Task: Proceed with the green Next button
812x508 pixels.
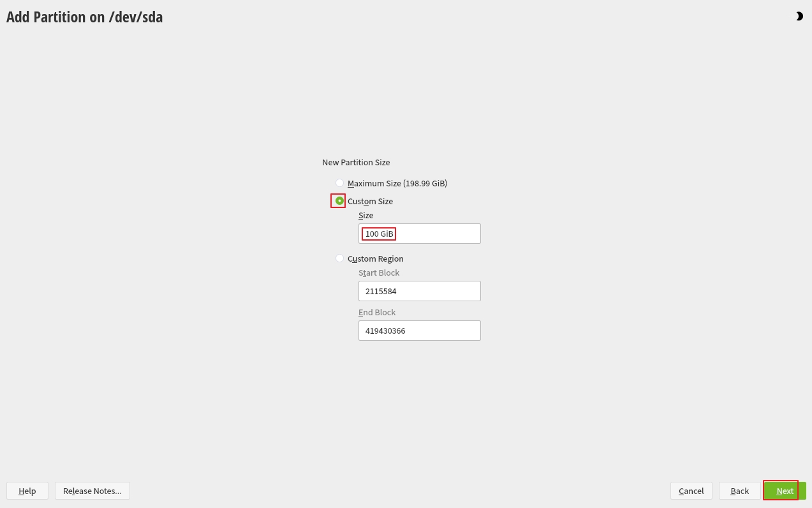Action: (785, 491)
